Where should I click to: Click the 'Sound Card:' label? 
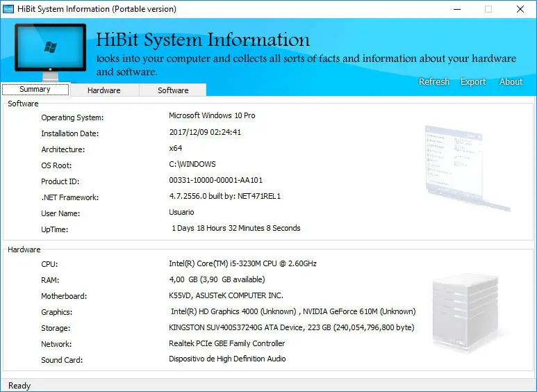click(x=62, y=360)
